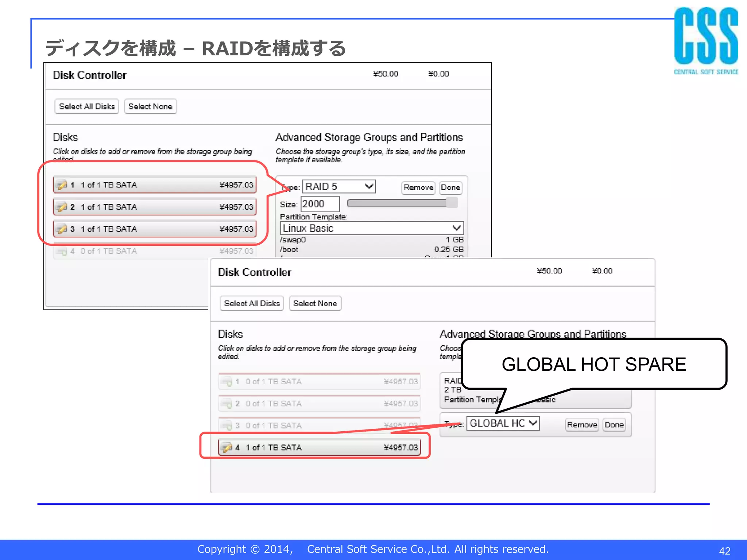Click disk icon of disk 1 in upper window

coord(62,185)
